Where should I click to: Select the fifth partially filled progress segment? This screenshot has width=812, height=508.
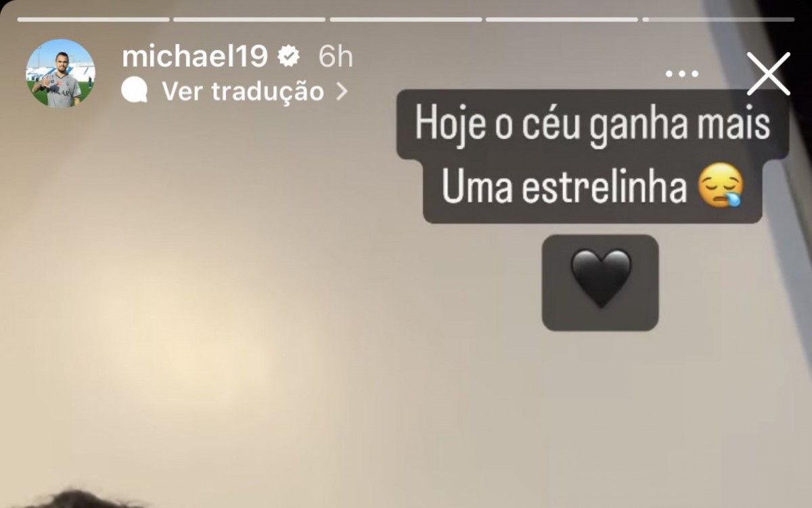[x=719, y=19]
